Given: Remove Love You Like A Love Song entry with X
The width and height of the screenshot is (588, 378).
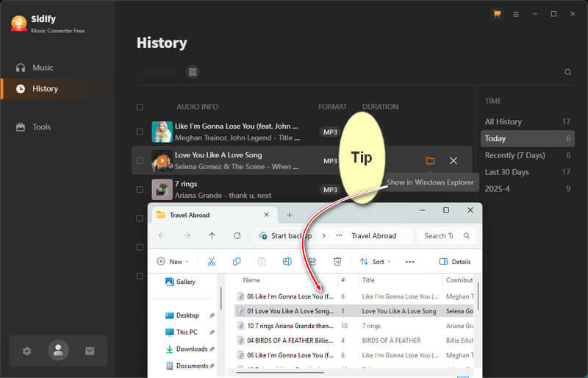Looking at the screenshot, I should 453,160.
